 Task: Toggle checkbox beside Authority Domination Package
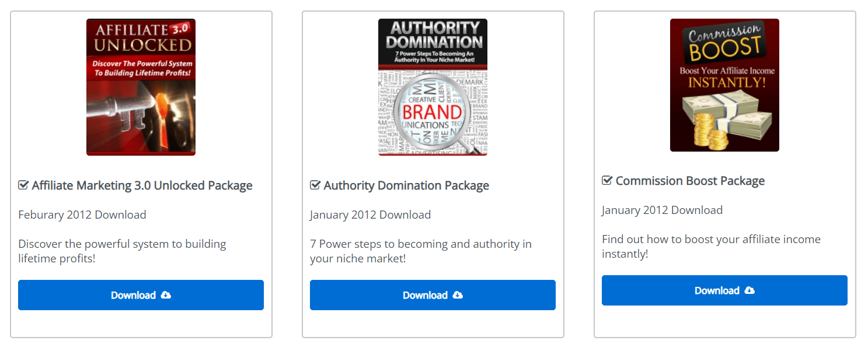pyautogui.click(x=315, y=185)
